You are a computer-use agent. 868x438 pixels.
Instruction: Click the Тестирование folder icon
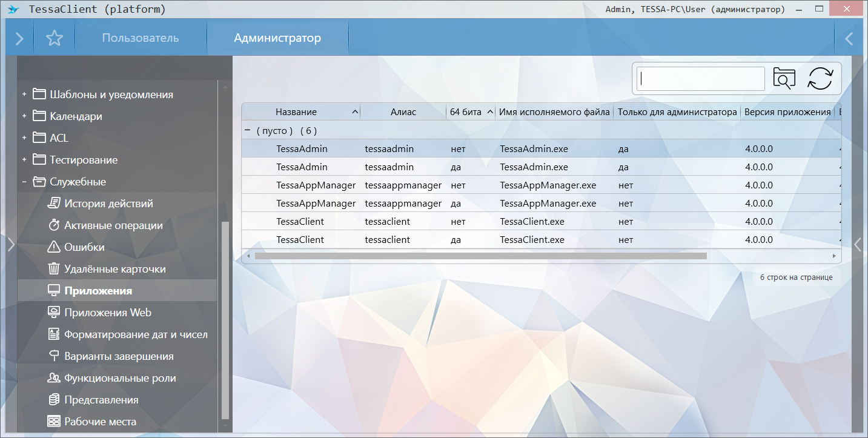[x=39, y=159]
